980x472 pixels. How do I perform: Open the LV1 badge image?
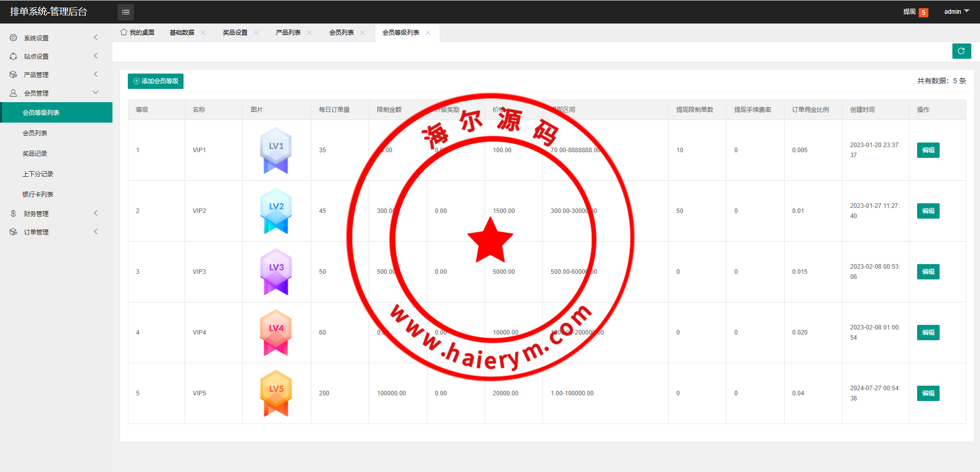pyautogui.click(x=276, y=150)
